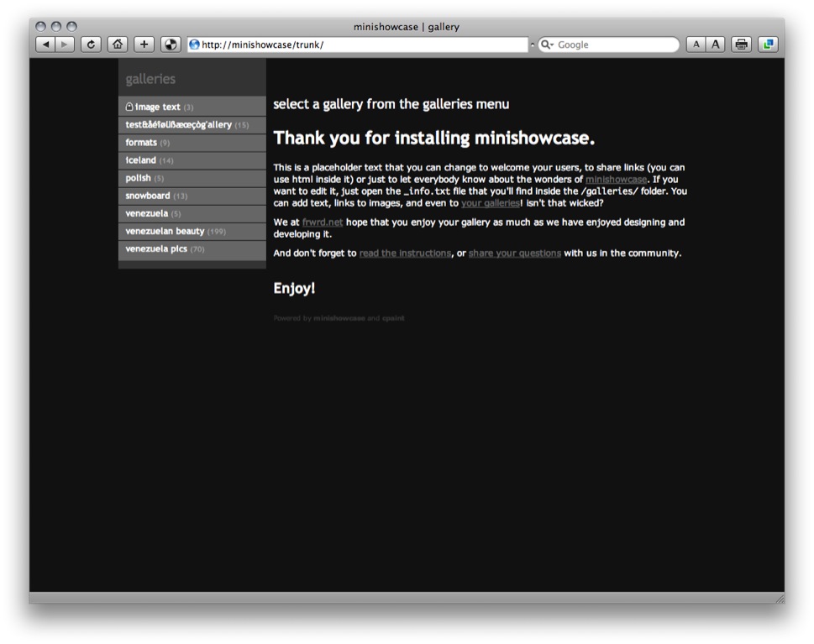Open the locked image text gallery

coord(192,107)
